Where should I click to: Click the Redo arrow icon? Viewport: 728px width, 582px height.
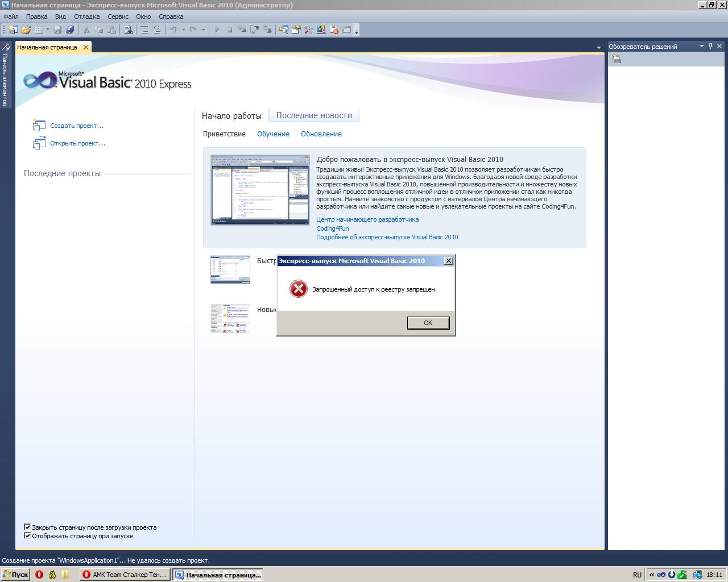[x=193, y=30]
